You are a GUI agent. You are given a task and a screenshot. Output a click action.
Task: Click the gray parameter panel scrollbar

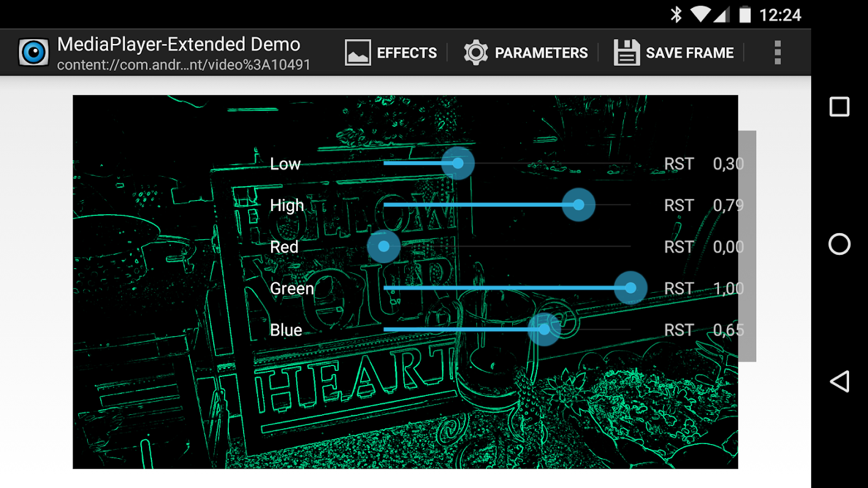747,246
